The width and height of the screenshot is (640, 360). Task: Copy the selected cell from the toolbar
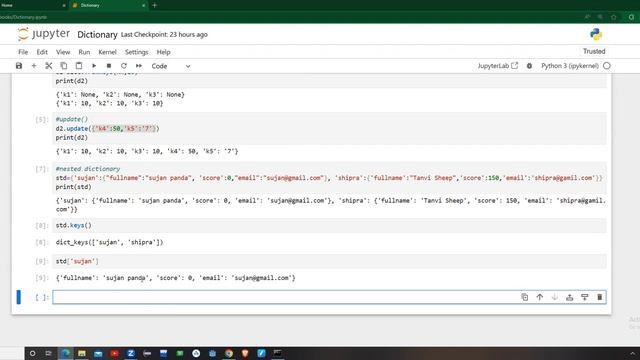click(x=64, y=66)
